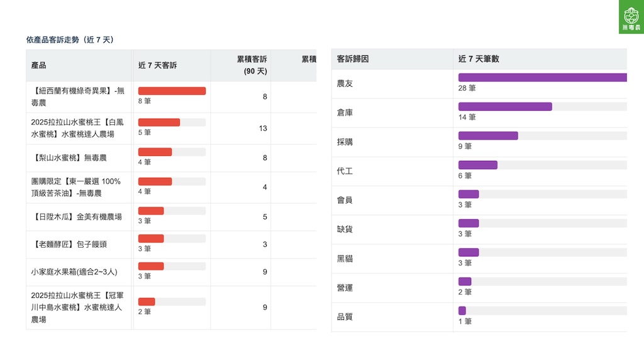The image size is (644, 362).
Task: Click the 28 筆 count text
Action: (467, 88)
